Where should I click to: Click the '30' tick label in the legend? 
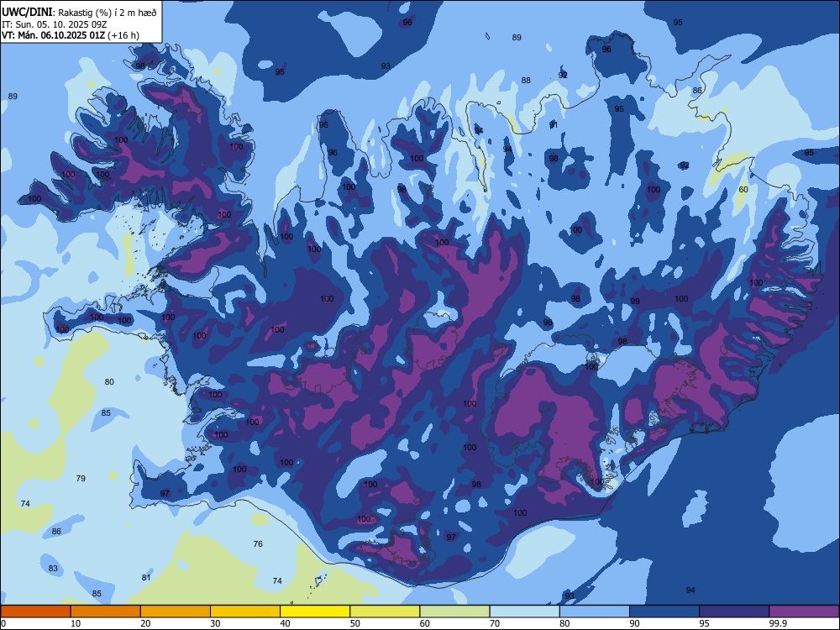click(x=215, y=623)
